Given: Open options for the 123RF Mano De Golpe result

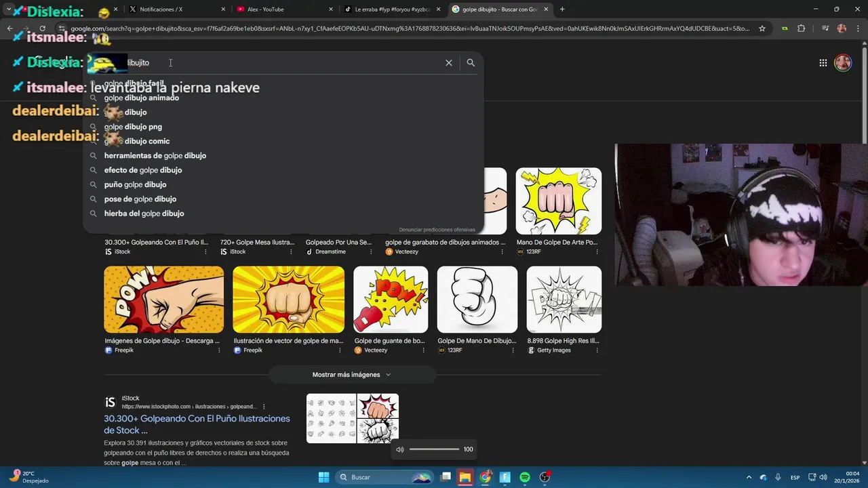Looking at the screenshot, I should (597, 251).
